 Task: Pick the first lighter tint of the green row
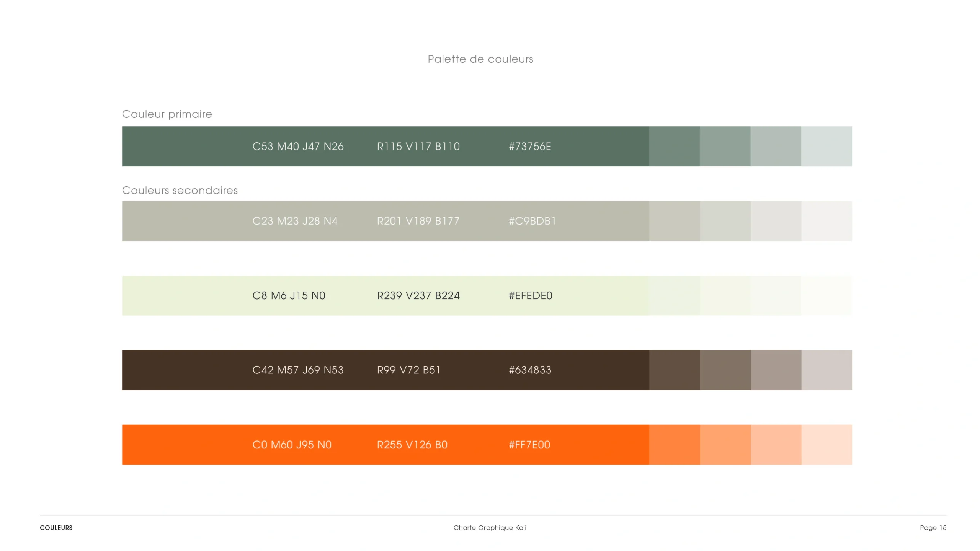point(675,147)
